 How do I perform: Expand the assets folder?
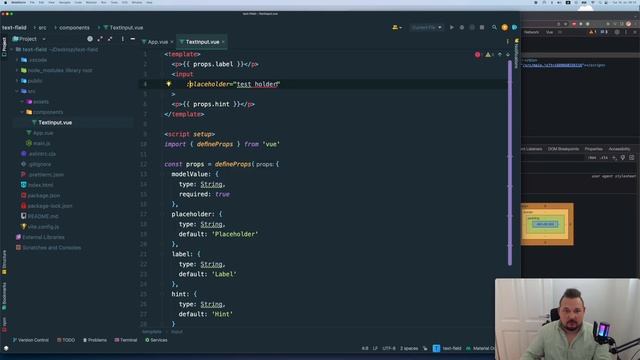point(22,102)
